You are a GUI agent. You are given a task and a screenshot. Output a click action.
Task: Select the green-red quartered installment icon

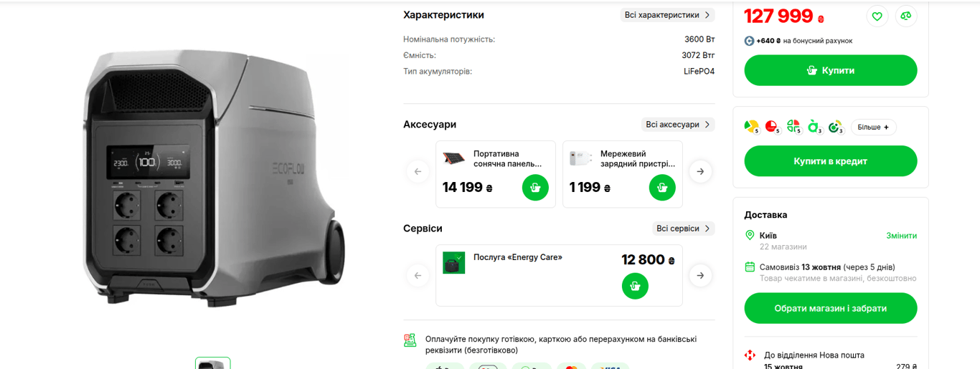[793, 127]
